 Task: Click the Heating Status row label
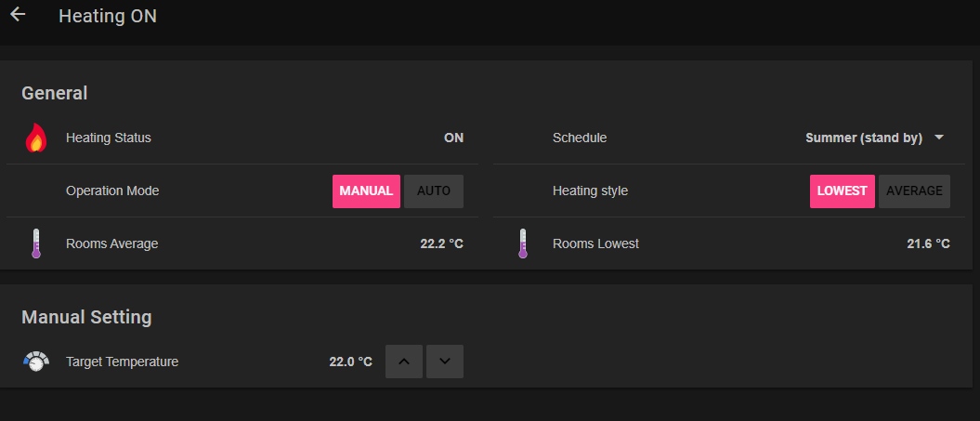(109, 138)
